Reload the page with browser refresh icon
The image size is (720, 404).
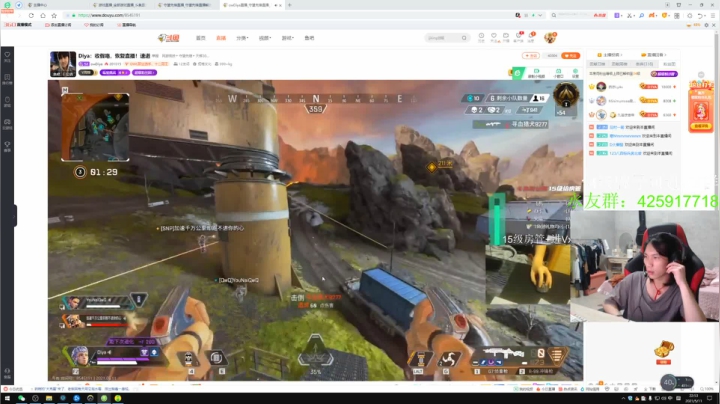[x=31, y=15]
